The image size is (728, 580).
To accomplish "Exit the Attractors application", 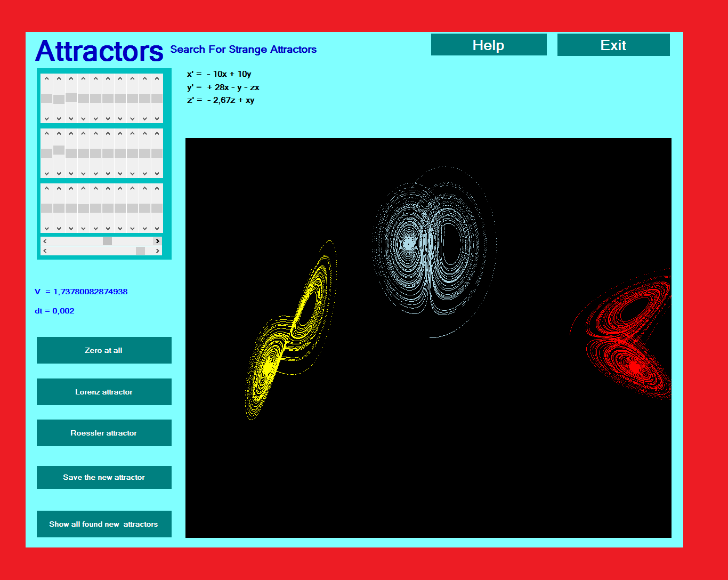I will 613,45.
